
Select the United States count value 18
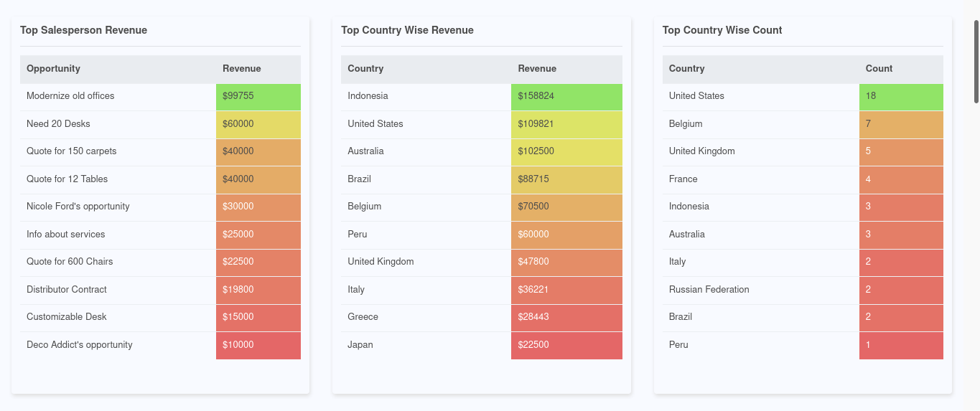coord(900,96)
